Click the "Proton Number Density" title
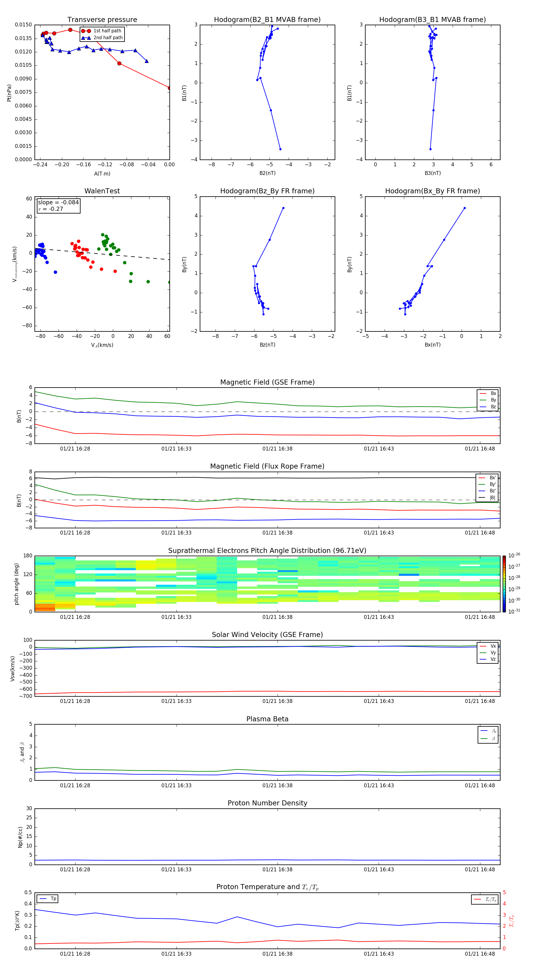The width and height of the screenshot is (535, 980). coord(267,803)
